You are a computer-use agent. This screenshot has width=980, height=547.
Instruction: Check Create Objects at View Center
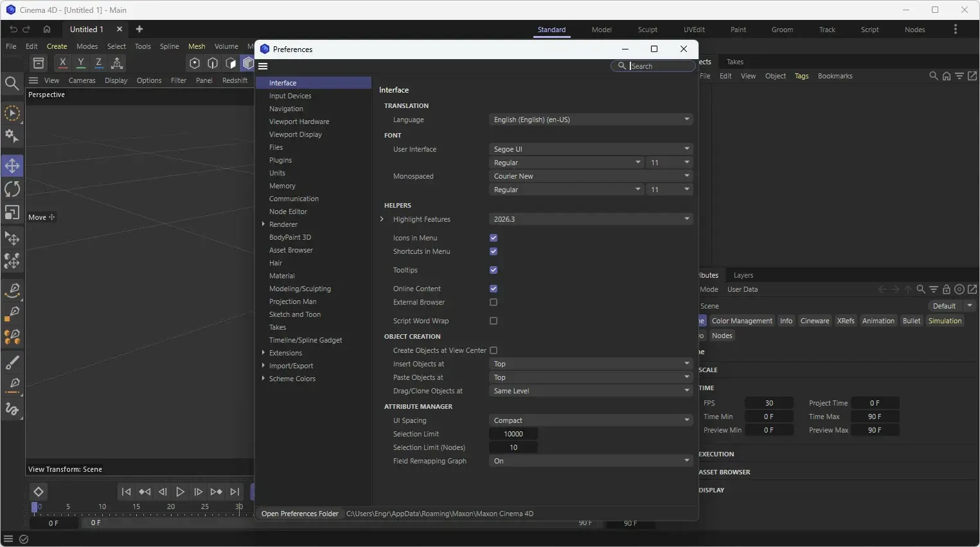click(x=494, y=350)
